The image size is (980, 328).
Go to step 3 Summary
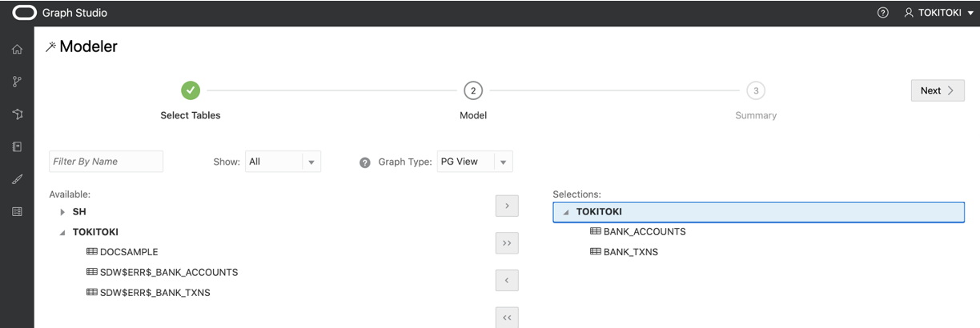tap(756, 90)
